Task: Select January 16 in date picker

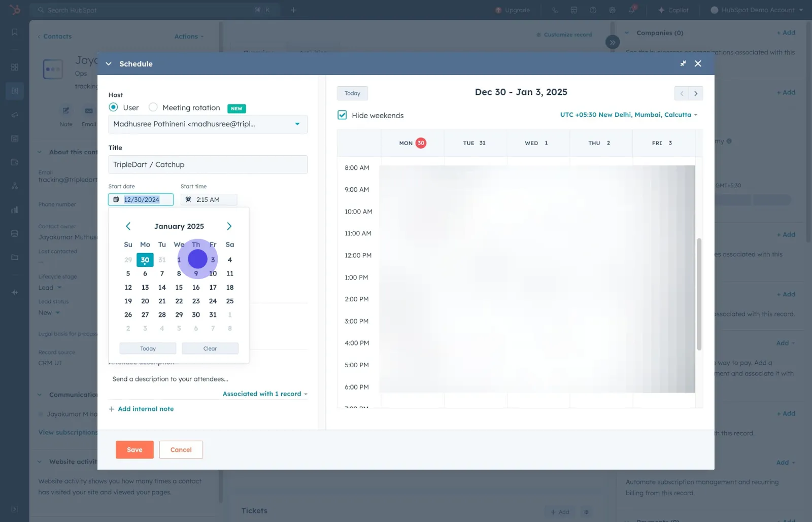Action: (196, 287)
